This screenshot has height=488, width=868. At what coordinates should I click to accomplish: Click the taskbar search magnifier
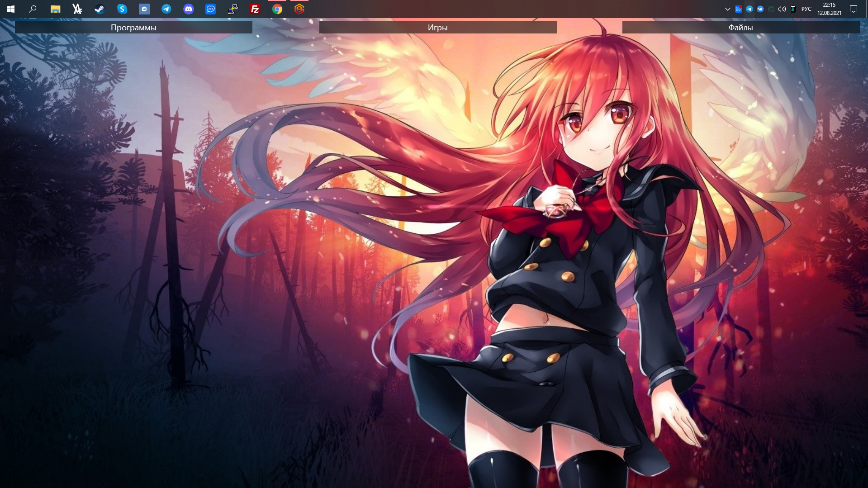click(33, 9)
